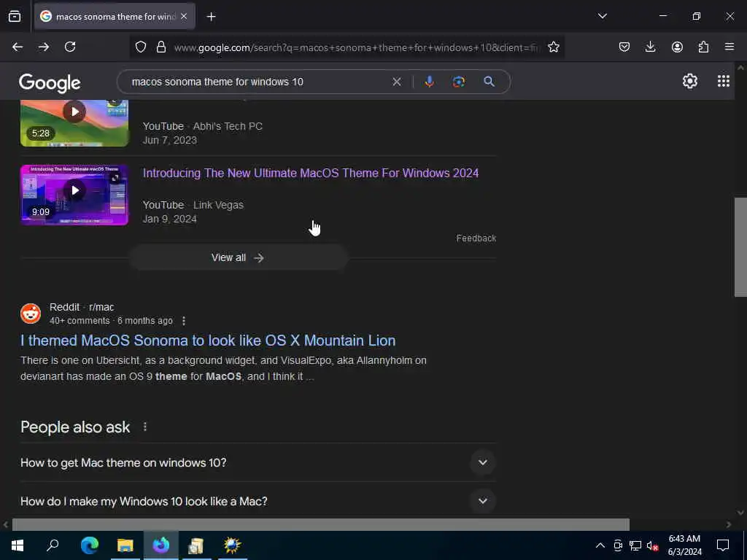Open the Firefox application menu
The image size is (747, 560).
[729, 47]
